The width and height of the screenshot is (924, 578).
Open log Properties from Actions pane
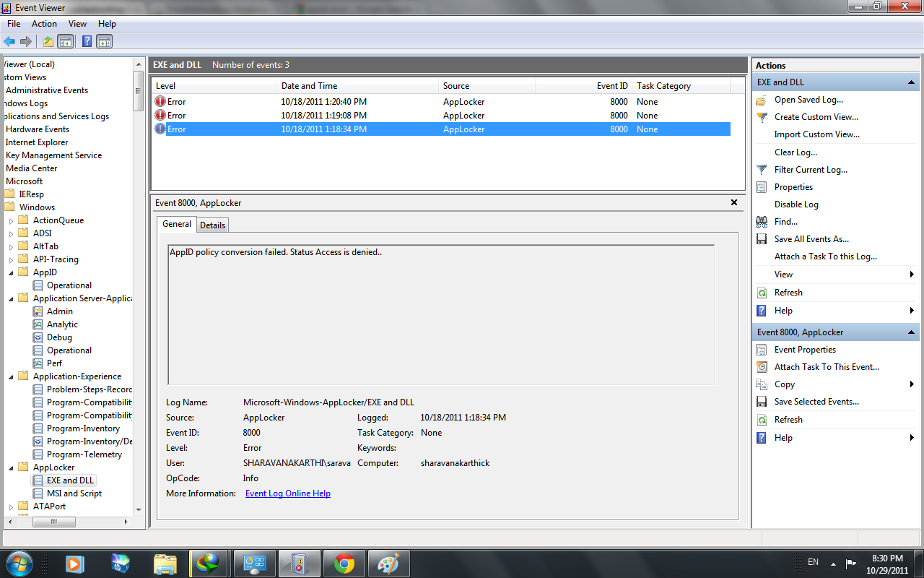pyautogui.click(x=793, y=187)
